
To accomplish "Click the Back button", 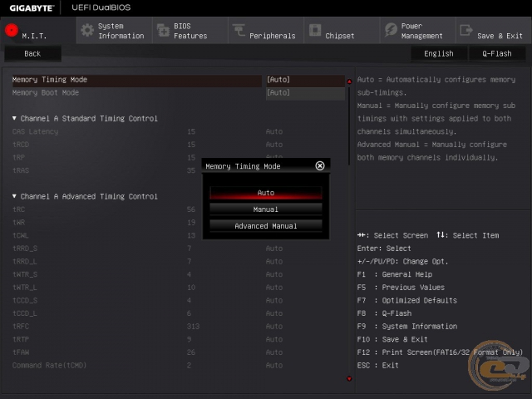I will click(x=32, y=53).
